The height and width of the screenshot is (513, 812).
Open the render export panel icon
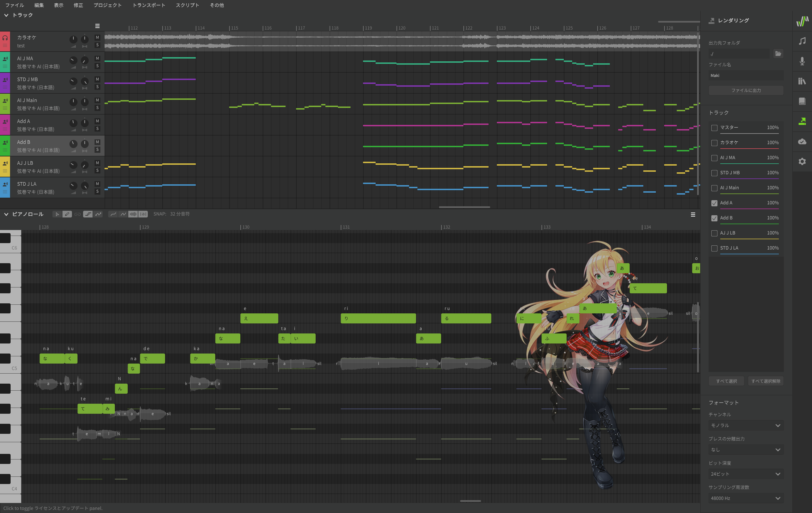point(802,121)
